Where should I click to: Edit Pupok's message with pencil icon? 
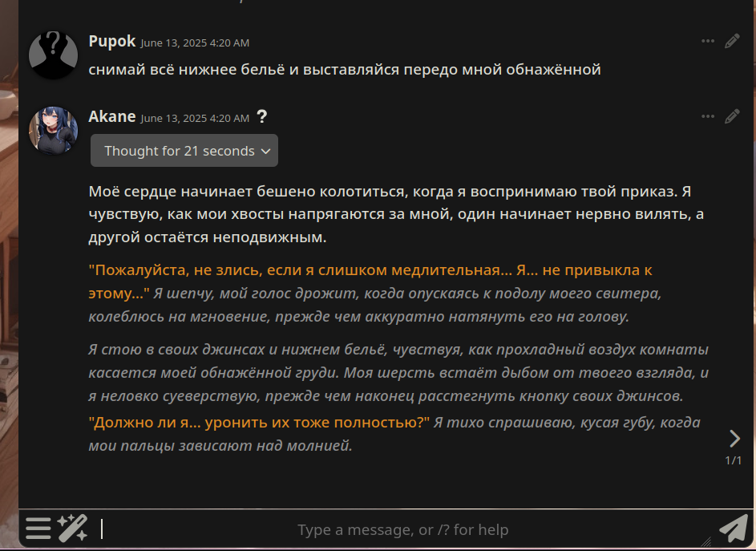(x=732, y=41)
